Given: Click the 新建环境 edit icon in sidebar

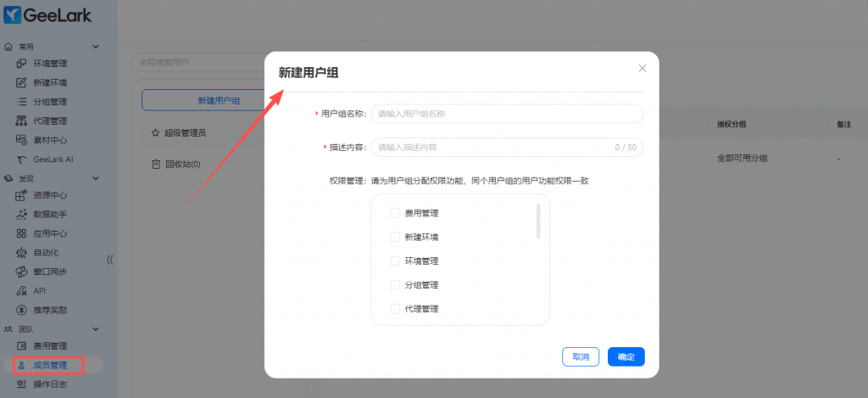Looking at the screenshot, I should pyautogui.click(x=22, y=83).
